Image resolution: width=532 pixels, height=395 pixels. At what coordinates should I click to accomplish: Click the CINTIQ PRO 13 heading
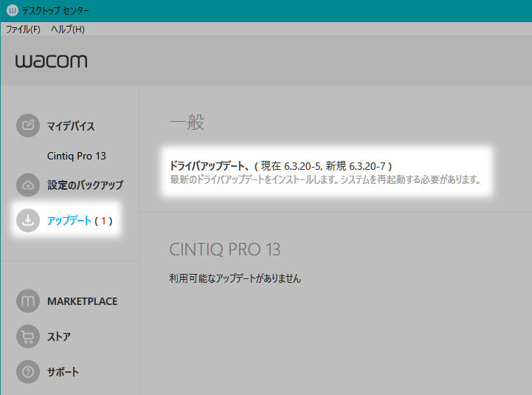click(225, 250)
